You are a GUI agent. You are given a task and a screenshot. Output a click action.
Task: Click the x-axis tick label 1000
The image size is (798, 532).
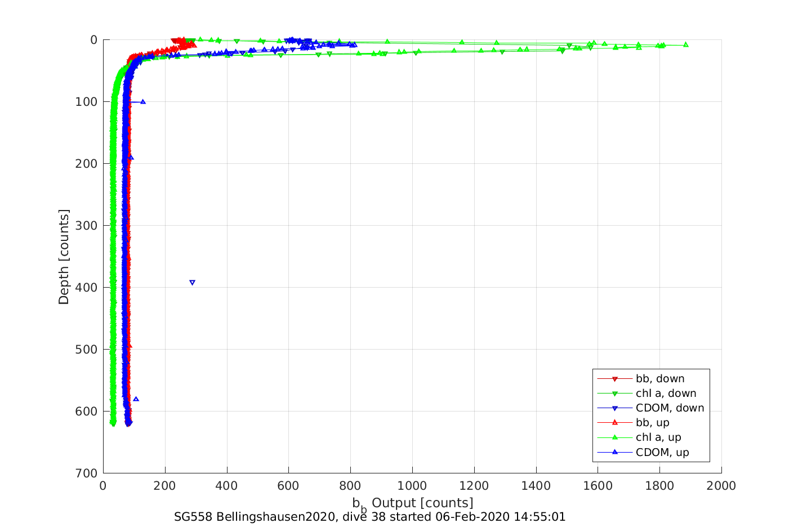[x=412, y=486]
